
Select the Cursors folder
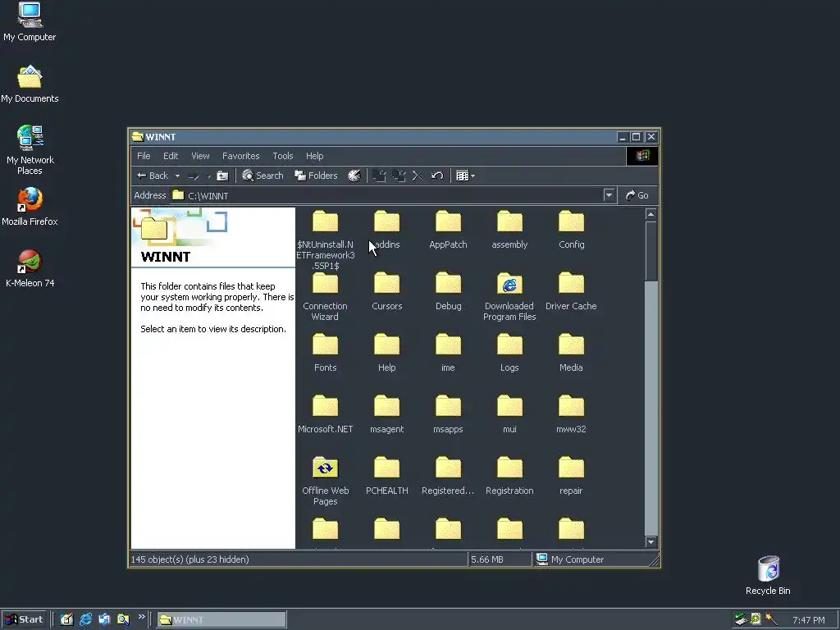(387, 292)
